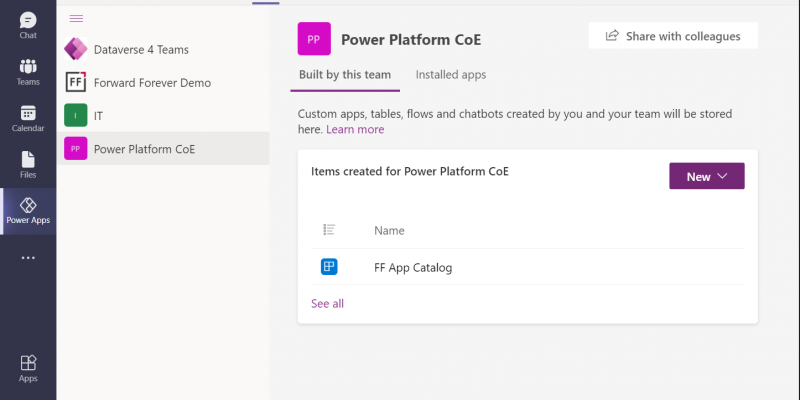The width and height of the screenshot is (800, 400).
Task: Show more apps via ellipsis icon
Action: click(28, 258)
